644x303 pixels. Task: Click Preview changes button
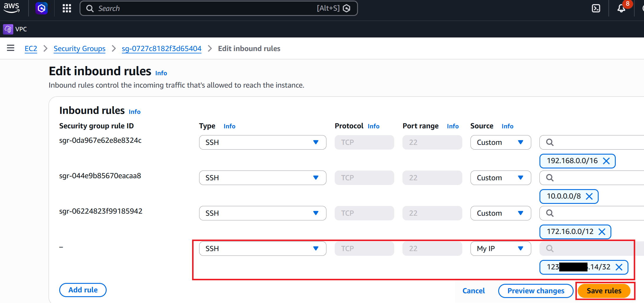click(x=536, y=291)
